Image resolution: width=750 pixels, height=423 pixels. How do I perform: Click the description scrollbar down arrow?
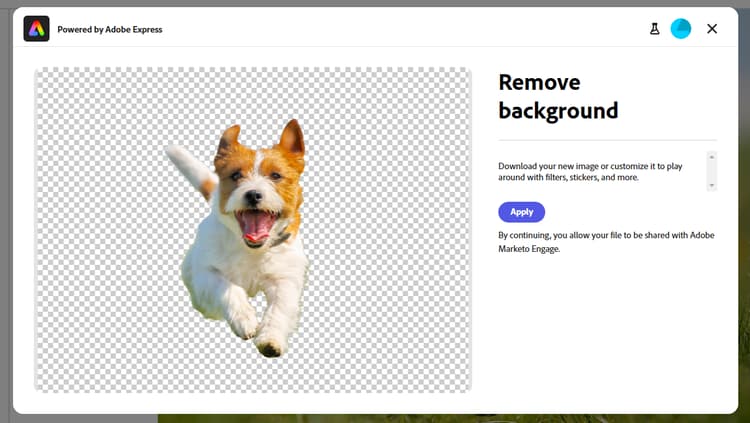pos(712,185)
